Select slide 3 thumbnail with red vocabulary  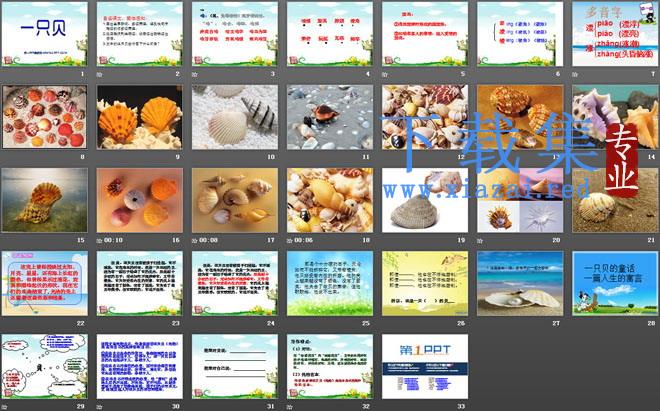(x=235, y=34)
